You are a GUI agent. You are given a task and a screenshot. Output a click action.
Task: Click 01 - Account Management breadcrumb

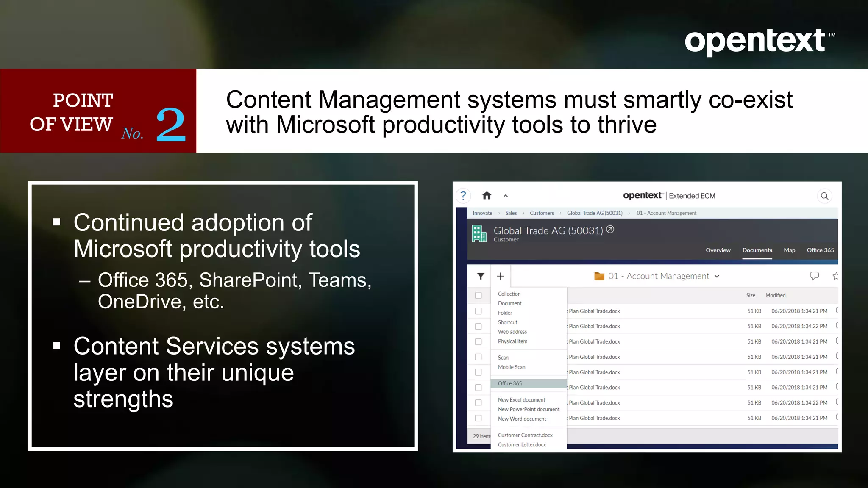coord(666,213)
